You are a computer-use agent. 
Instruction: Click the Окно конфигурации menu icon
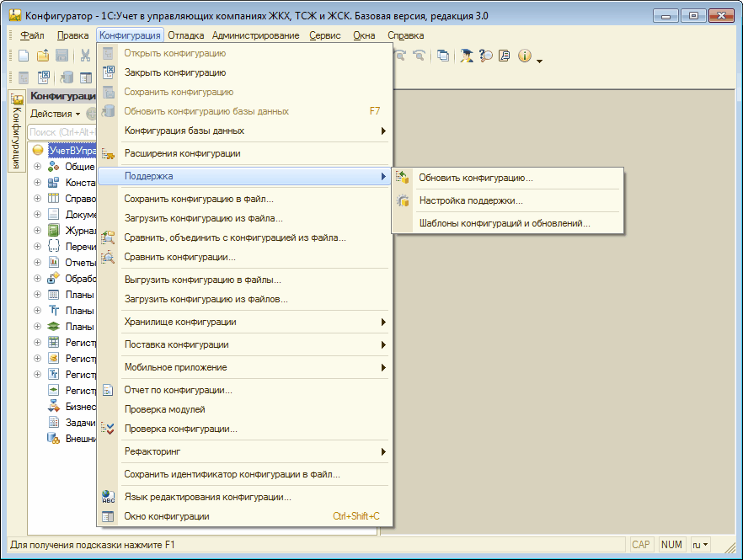pyautogui.click(x=108, y=516)
